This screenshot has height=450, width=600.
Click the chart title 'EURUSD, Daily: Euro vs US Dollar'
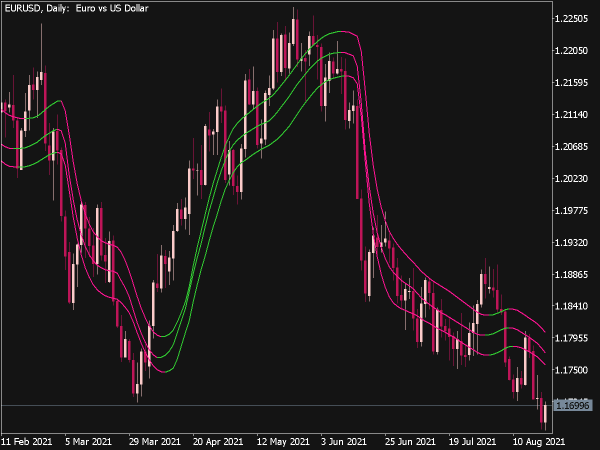tap(76, 8)
